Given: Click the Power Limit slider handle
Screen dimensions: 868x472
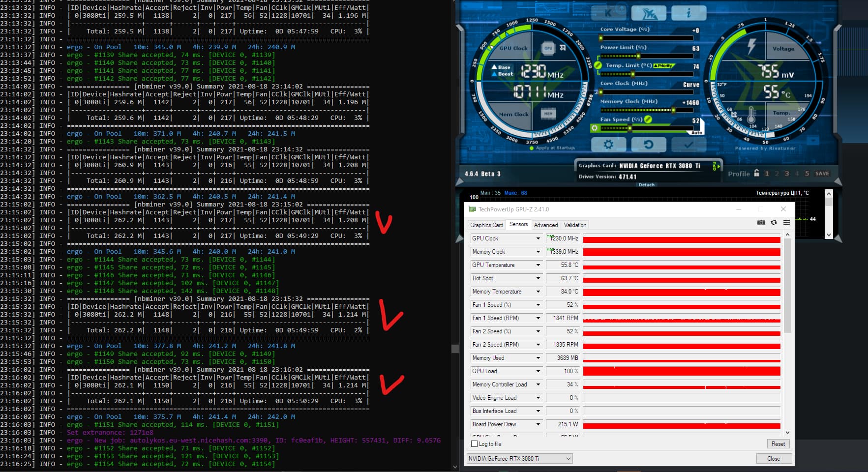Looking at the screenshot, I should tap(638, 56).
